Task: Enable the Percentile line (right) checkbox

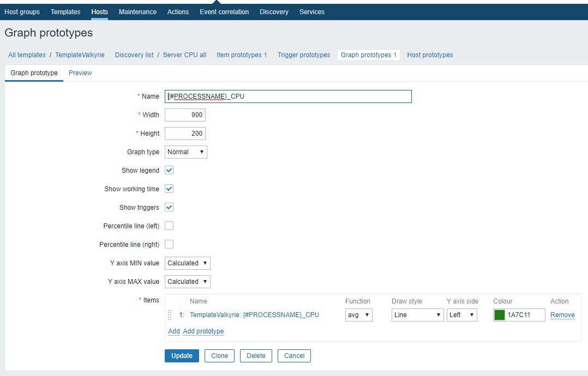Action: pyautogui.click(x=169, y=244)
